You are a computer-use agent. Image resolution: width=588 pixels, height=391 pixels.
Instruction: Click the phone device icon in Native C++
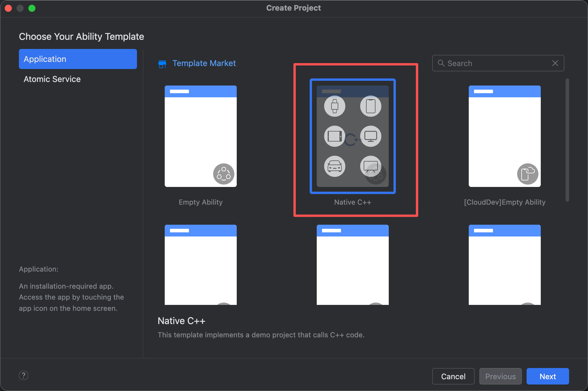(x=370, y=106)
